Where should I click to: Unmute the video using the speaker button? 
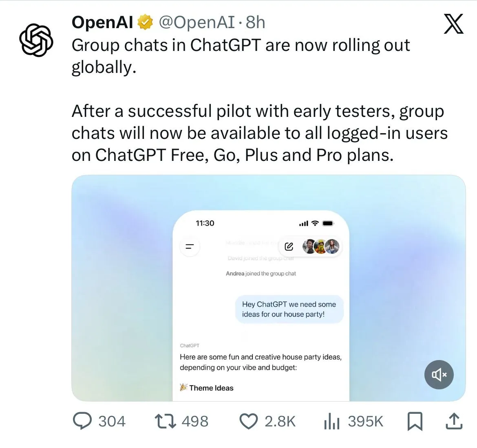(x=439, y=375)
